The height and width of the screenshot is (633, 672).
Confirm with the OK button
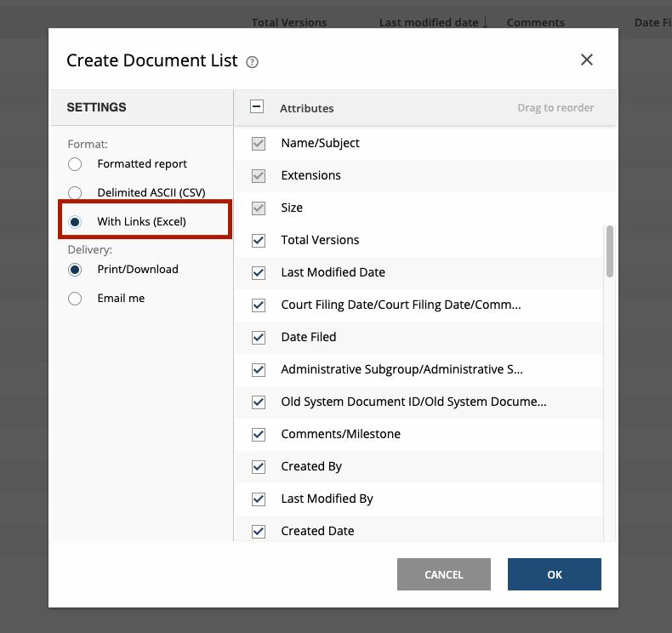pyautogui.click(x=554, y=574)
